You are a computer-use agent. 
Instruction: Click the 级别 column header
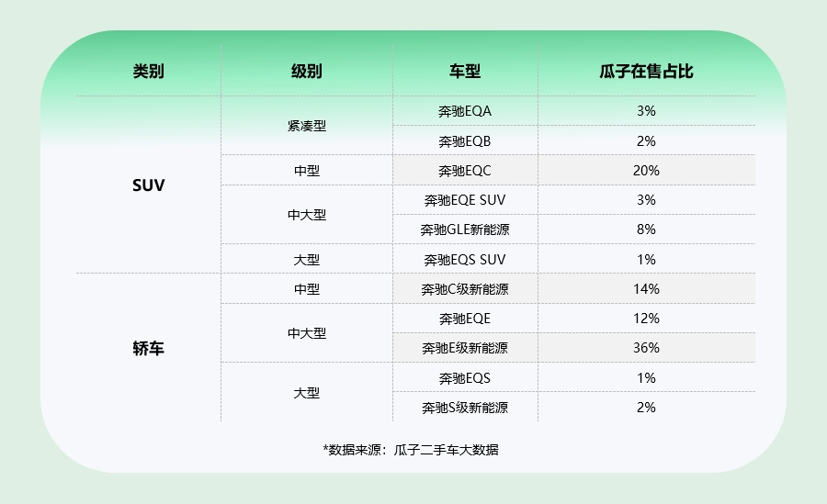306,72
